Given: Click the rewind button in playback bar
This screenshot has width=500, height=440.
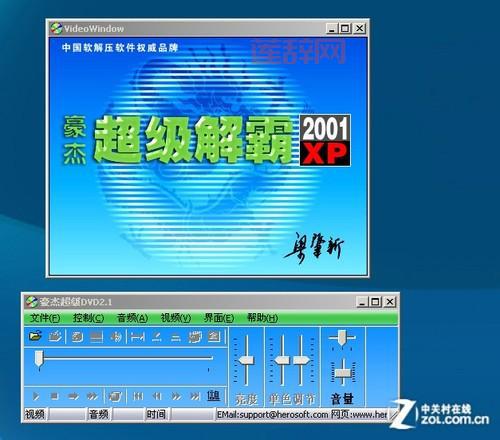Looking at the screenshot, I should point(157,396).
